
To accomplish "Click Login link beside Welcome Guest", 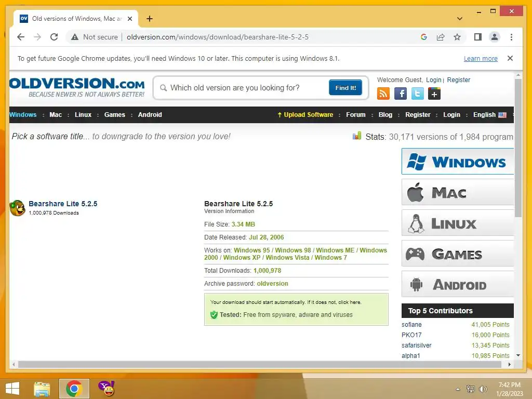I will coord(434,79).
